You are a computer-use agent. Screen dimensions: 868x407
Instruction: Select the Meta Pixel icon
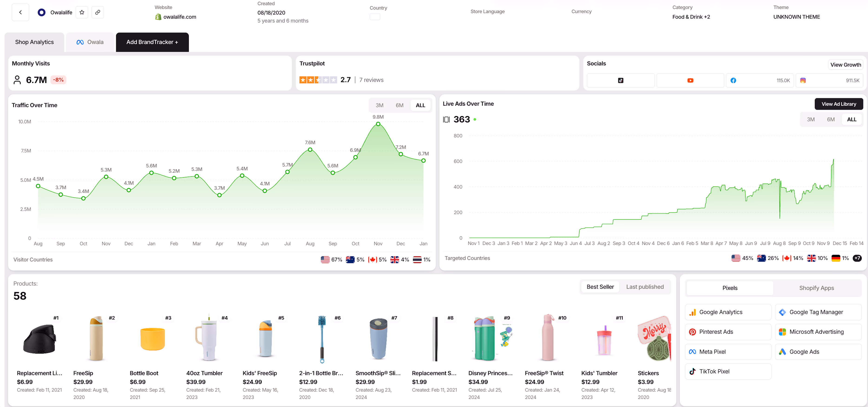(x=693, y=352)
